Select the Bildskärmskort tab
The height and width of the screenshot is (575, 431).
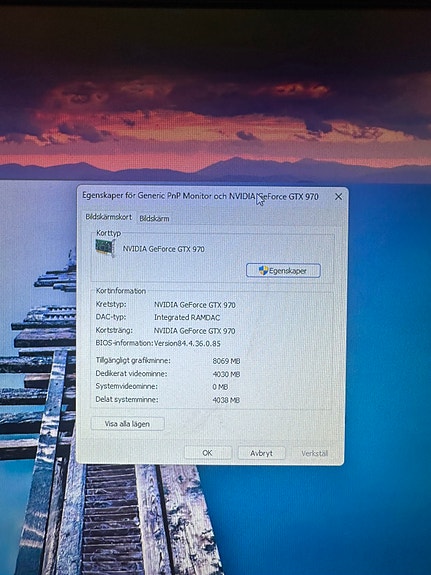point(109,217)
